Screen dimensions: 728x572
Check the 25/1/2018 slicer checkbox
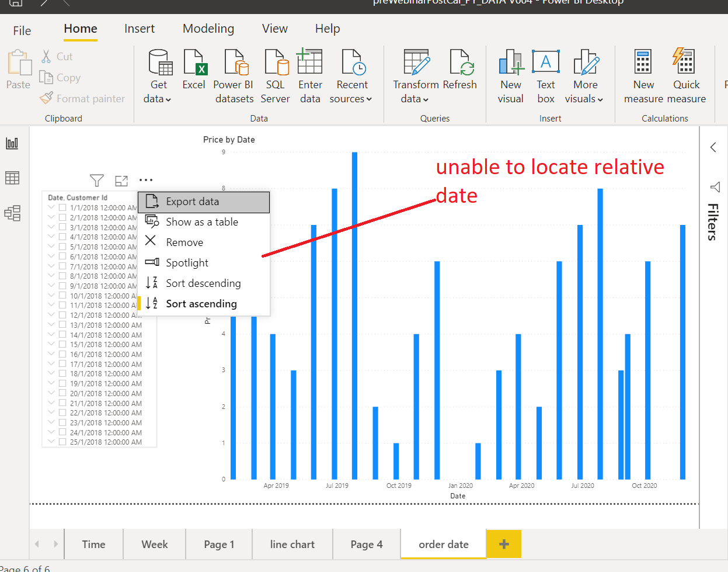click(x=62, y=442)
